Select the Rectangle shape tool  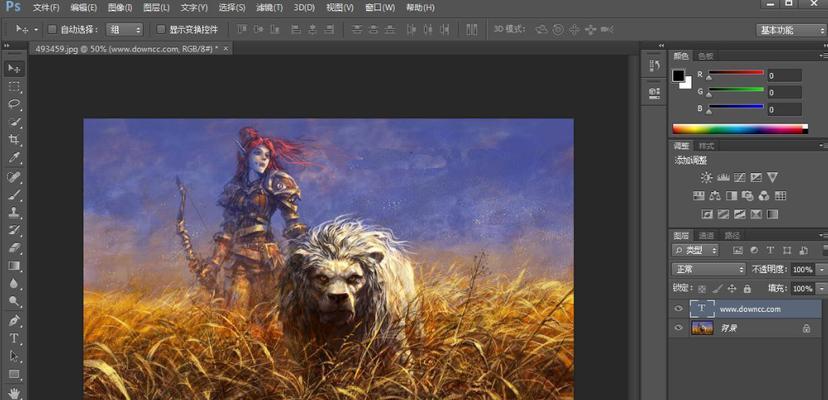click(14, 374)
